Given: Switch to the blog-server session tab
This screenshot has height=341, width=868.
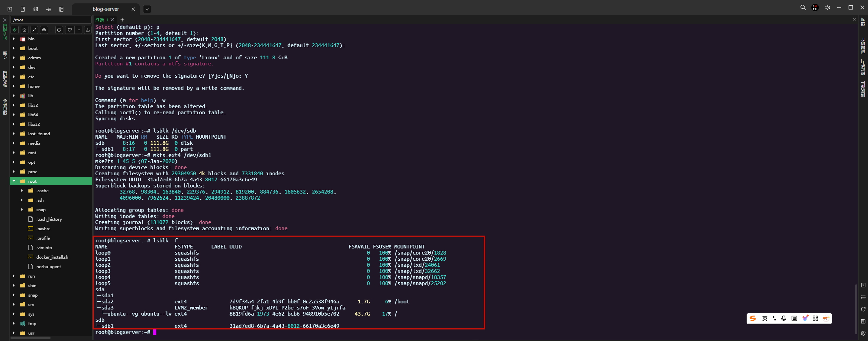Looking at the screenshot, I should (105, 9).
